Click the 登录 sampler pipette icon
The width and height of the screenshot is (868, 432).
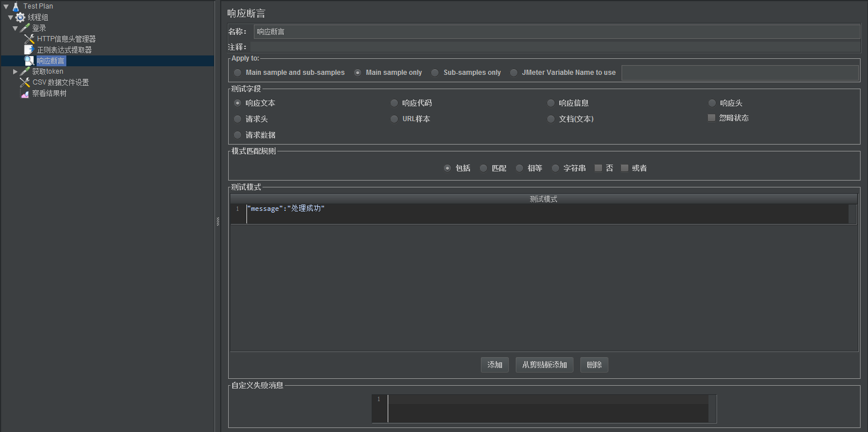point(25,28)
